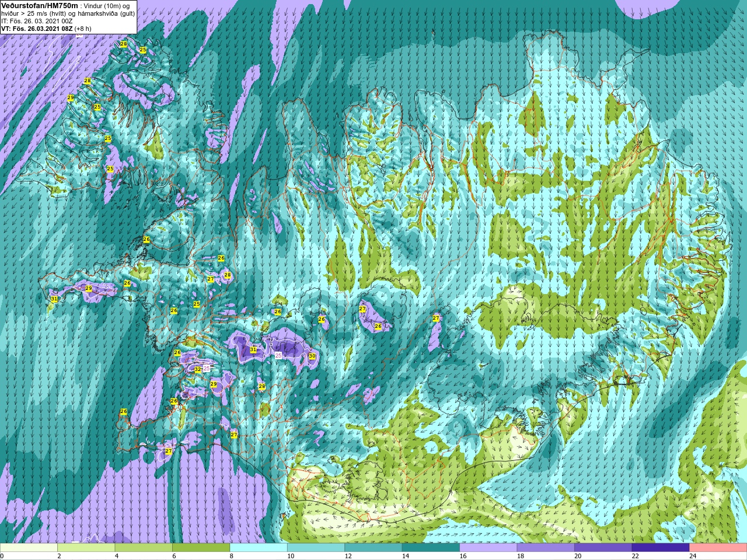The image size is (747, 560).
Task: Click the Veðurstofan/HM750m title text
Action: (x=40, y=5)
